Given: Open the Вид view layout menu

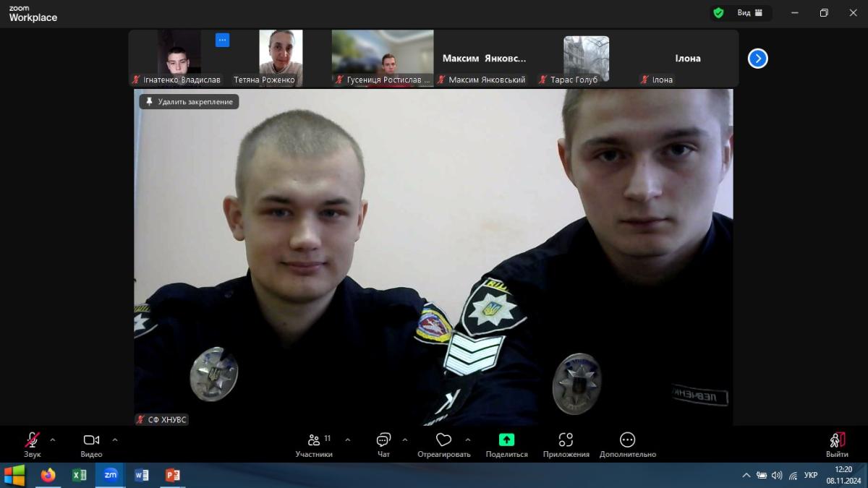Looking at the screenshot, I should tap(749, 13).
